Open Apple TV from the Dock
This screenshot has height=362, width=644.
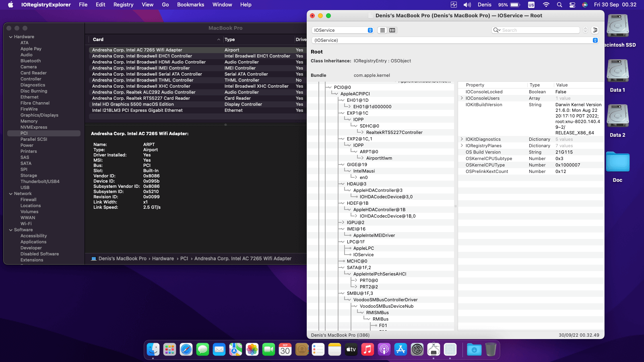(x=351, y=350)
